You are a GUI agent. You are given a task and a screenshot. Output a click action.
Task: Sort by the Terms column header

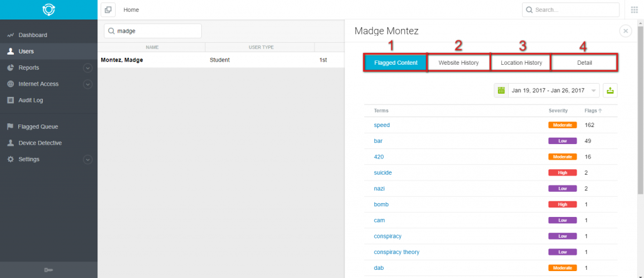click(381, 111)
